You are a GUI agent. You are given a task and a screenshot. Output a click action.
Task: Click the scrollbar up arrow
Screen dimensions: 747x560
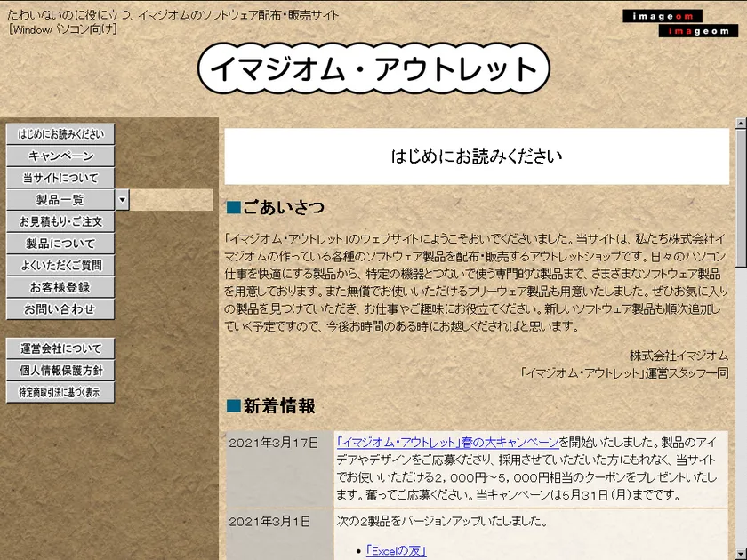click(741, 124)
